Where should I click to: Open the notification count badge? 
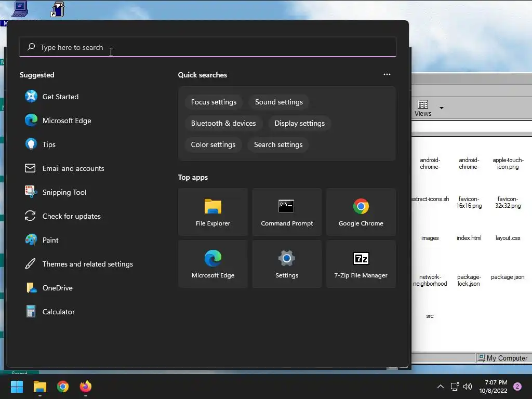(x=517, y=387)
